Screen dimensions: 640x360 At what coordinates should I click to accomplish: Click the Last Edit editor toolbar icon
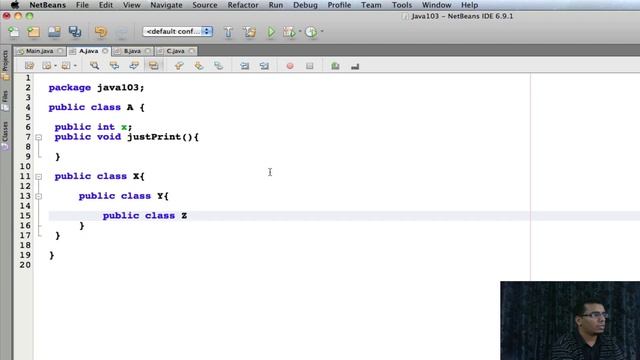[x=29, y=66]
